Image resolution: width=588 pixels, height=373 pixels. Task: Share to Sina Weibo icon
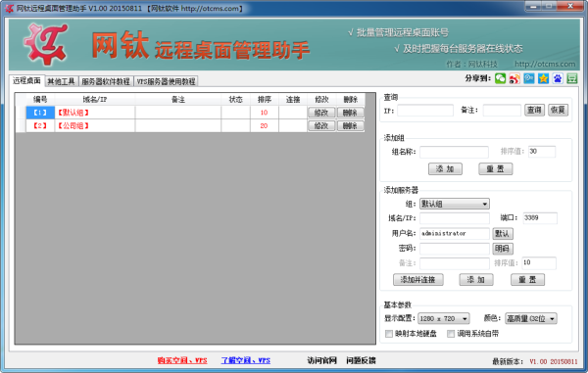point(514,78)
